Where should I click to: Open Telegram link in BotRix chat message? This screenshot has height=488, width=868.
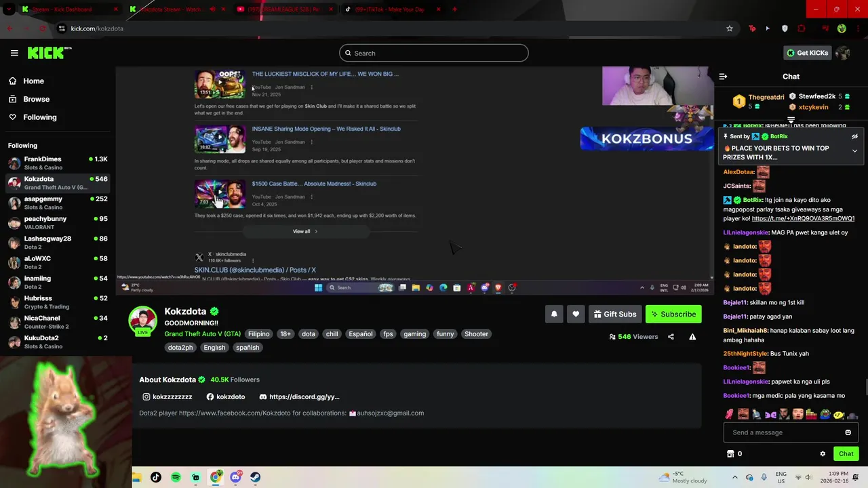pos(803,219)
